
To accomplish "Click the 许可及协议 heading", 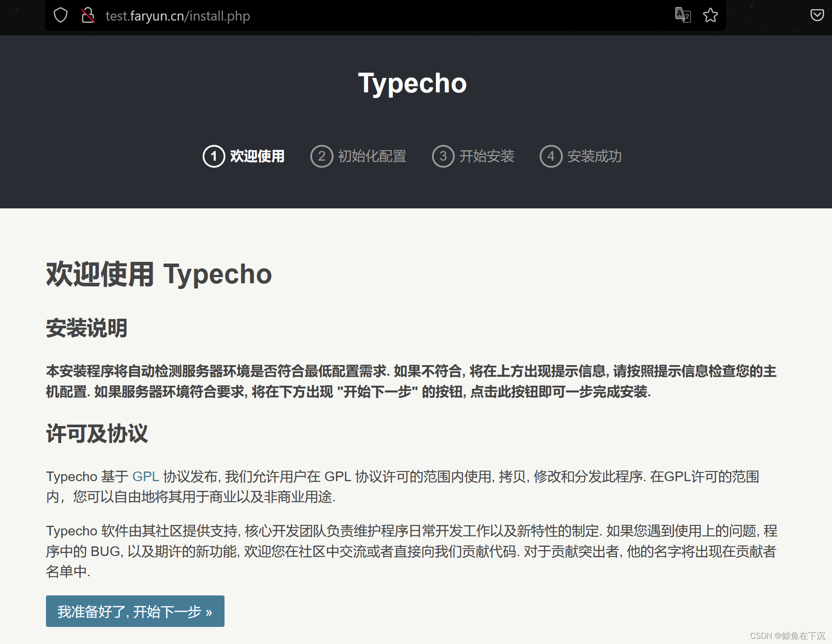I will click(x=97, y=433).
